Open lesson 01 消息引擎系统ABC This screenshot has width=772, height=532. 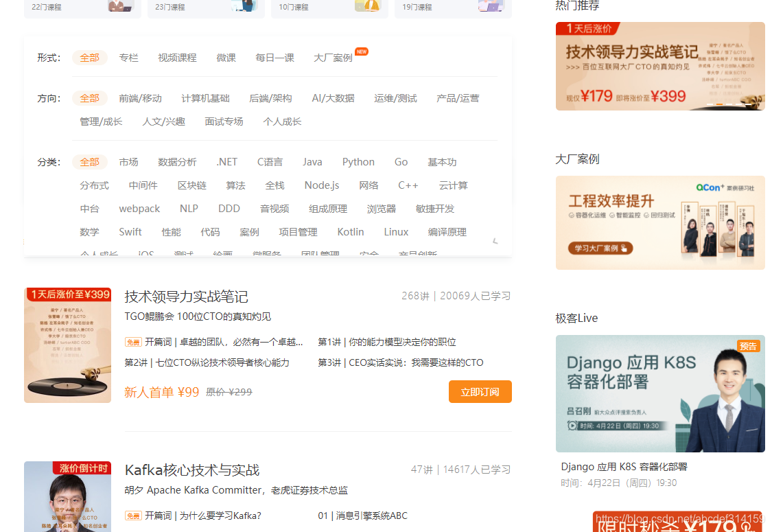point(362,516)
